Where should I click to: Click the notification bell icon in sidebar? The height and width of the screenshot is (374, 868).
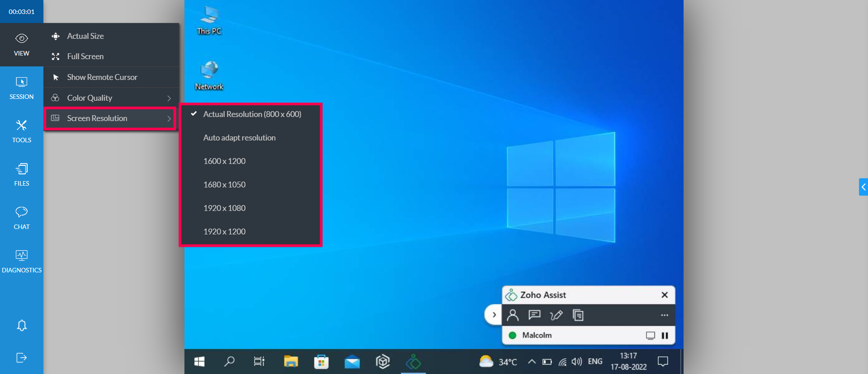[x=22, y=325]
